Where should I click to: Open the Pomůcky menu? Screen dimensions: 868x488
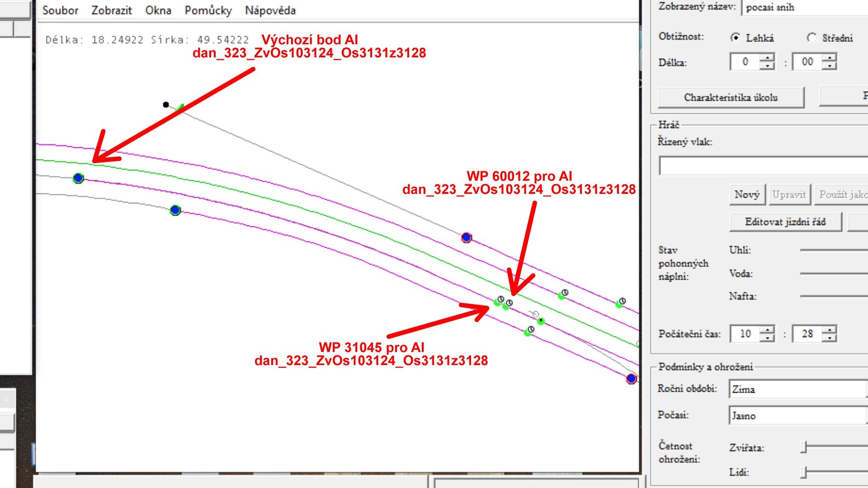point(208,10)
